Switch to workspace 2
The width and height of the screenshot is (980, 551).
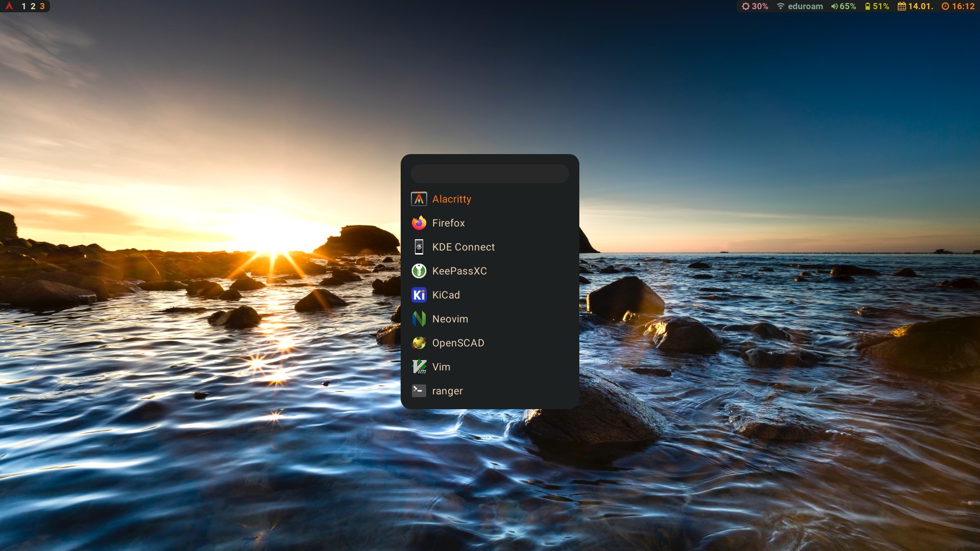pyautogui.click(x=33, y=6)
